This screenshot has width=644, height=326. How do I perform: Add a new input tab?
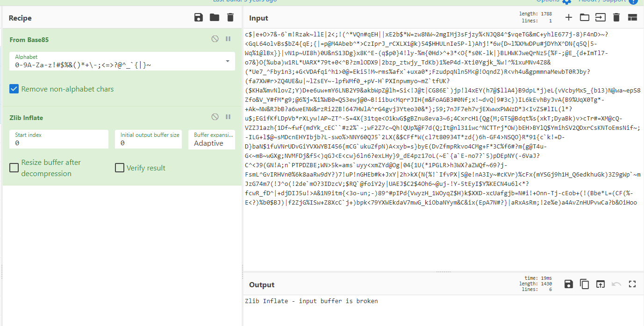[569, 18]
